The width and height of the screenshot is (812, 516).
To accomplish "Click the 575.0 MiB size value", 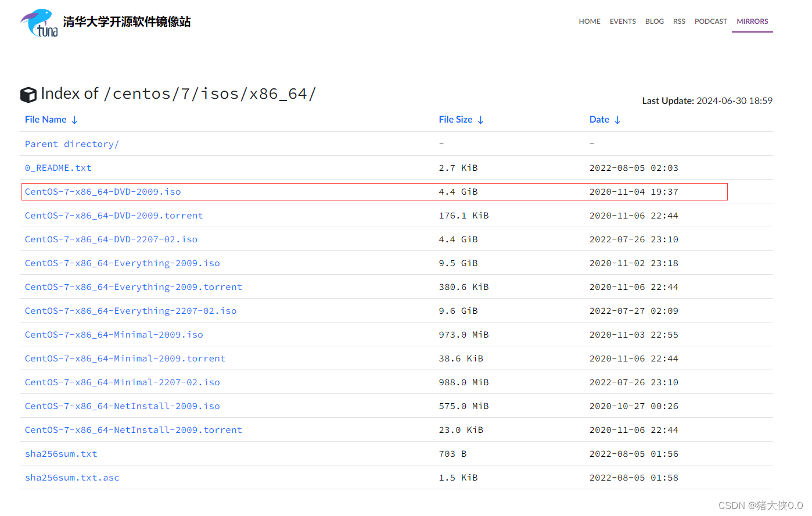I will (464, 406).
